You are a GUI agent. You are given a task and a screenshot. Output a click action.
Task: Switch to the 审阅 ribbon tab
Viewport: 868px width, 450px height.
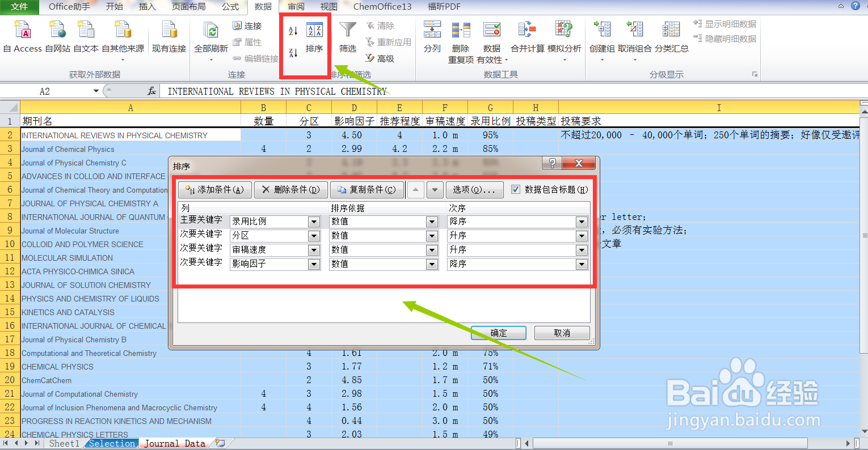tap(295, 7)
